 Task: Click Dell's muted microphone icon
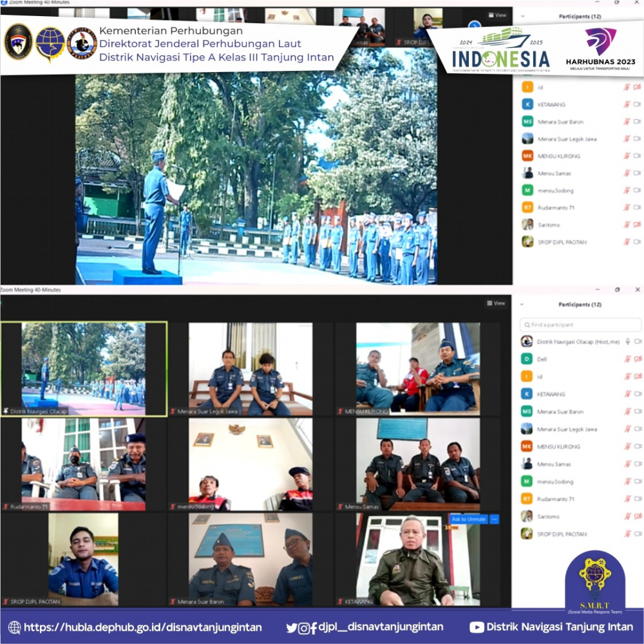point(627,359)
